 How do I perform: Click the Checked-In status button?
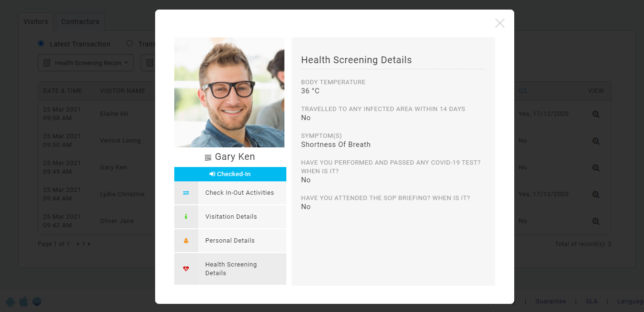[x=230, y=174]
